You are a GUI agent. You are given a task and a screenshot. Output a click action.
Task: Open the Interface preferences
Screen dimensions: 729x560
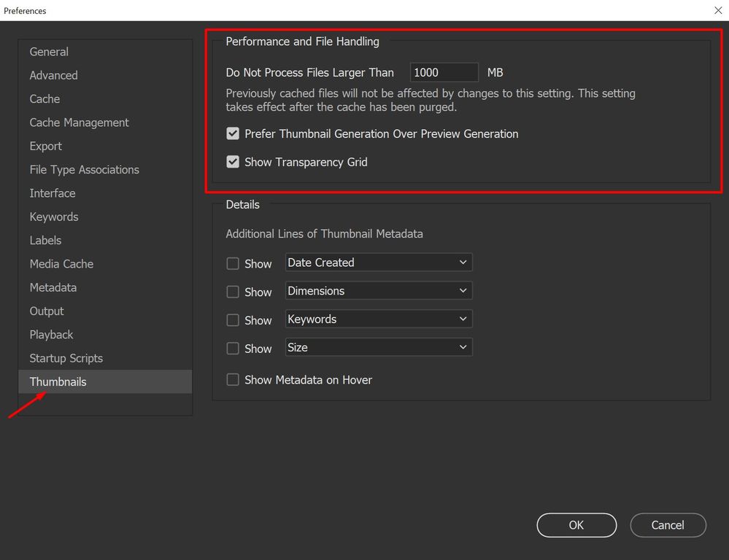point(53,193)
